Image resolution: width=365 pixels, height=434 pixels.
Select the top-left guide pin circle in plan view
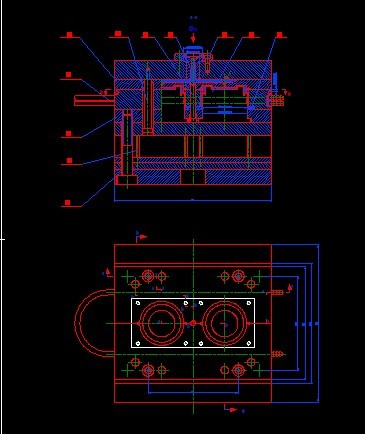(148, 276)
